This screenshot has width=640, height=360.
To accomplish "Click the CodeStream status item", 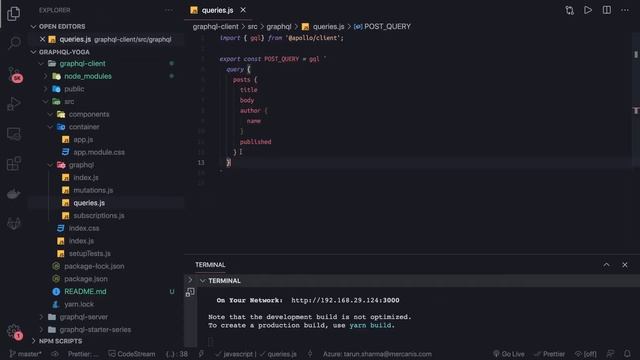I will [x=132, y=354].
